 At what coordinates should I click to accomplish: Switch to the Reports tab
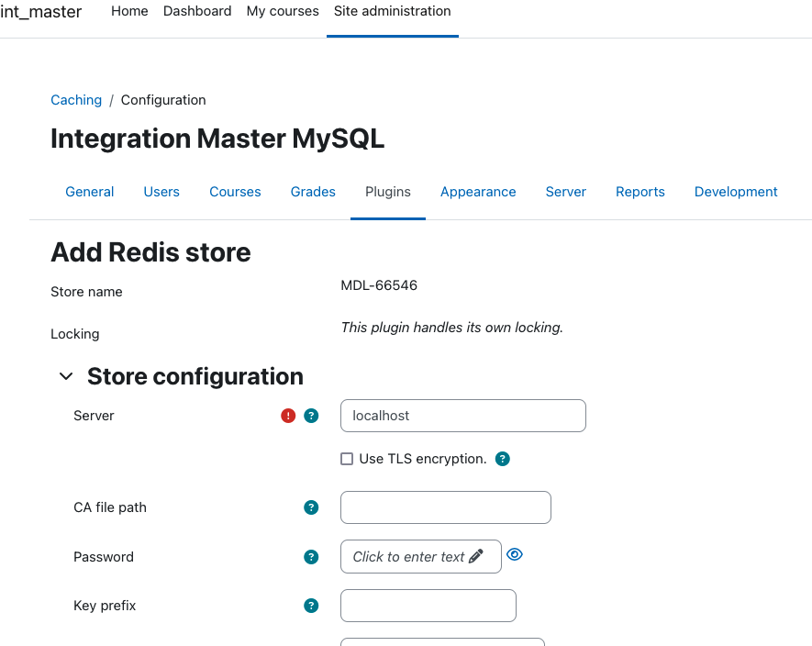(640, 192)
